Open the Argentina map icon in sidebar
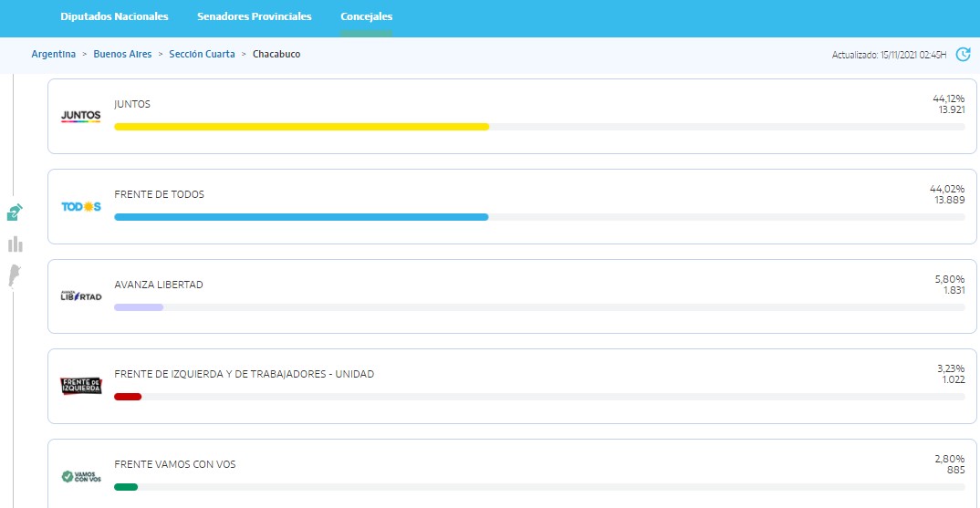980x508 pixels. [x=15, y=275]
